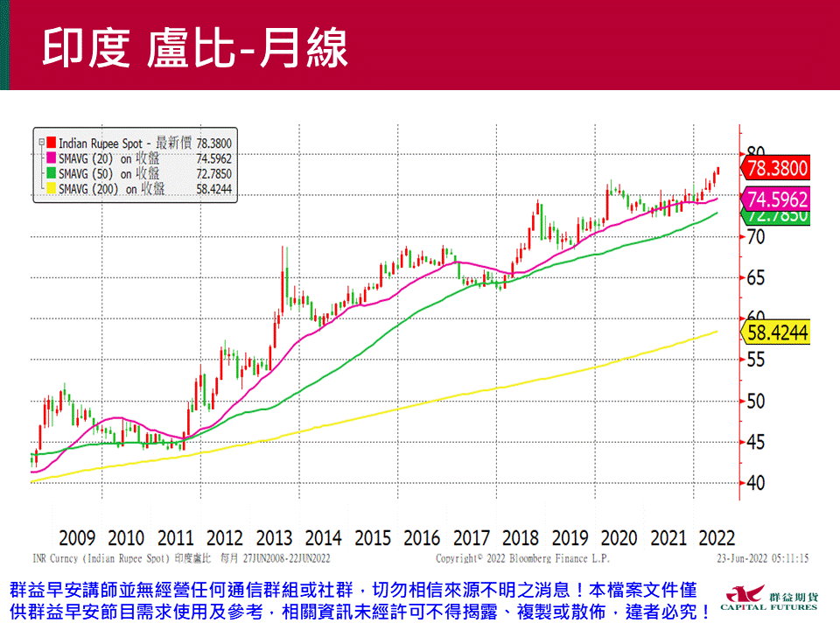Click the magenta 74.5962 price tag
The image size is (840, 630).
(775, 199)
